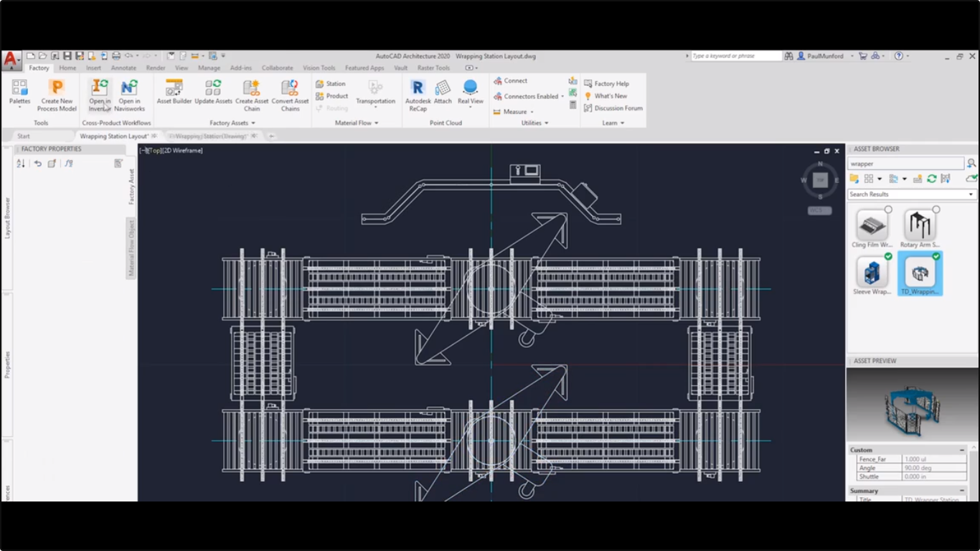Toggle TD_Wrapping asset green check mark
The height and width of the screenshot is (551, 980).
(936, 256)
